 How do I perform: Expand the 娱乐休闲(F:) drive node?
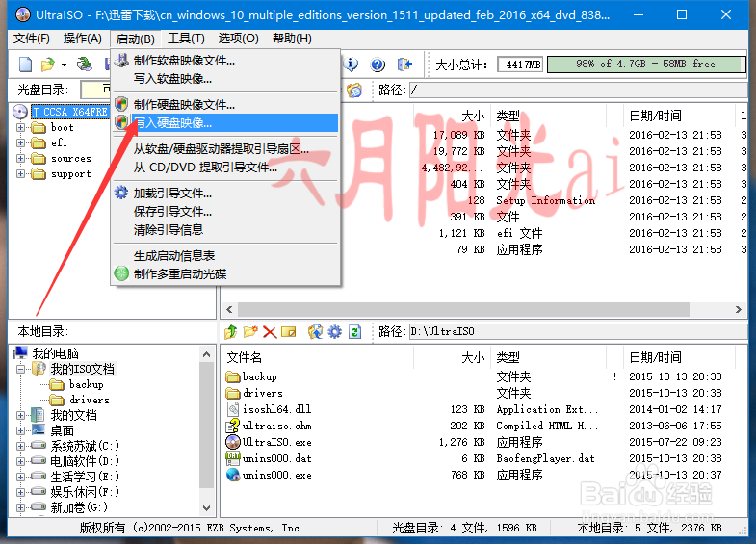(x=21, y=492)
